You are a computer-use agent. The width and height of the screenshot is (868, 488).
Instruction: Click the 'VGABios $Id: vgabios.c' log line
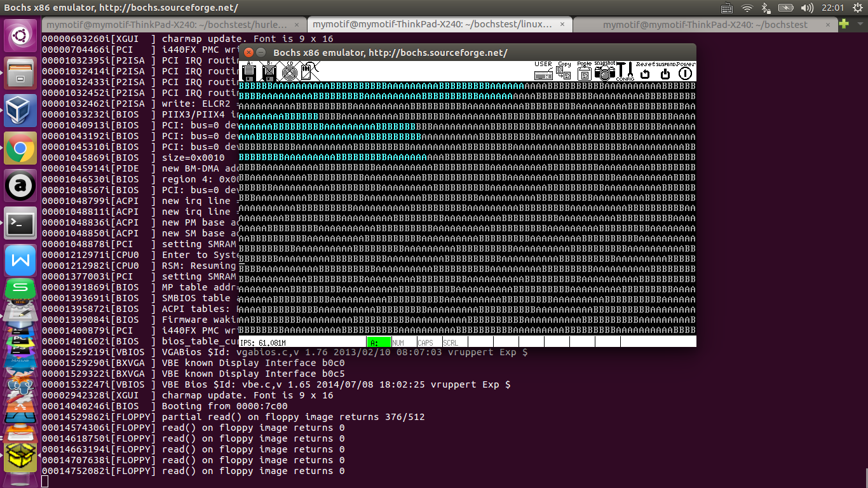[x=285, y=352]
